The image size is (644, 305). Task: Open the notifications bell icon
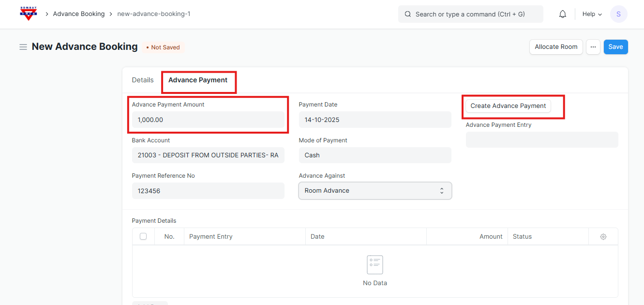[x=562, y=14]
